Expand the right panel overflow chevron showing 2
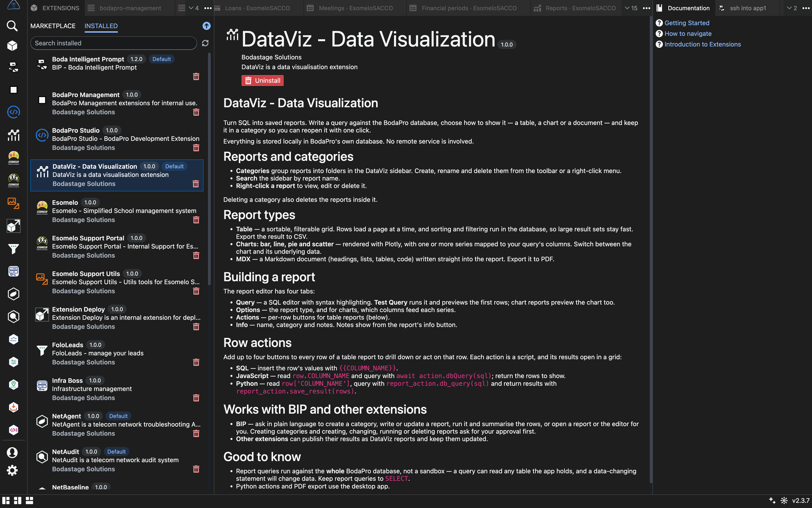Viewport: 812px width, 508px height. pos(792,8)
